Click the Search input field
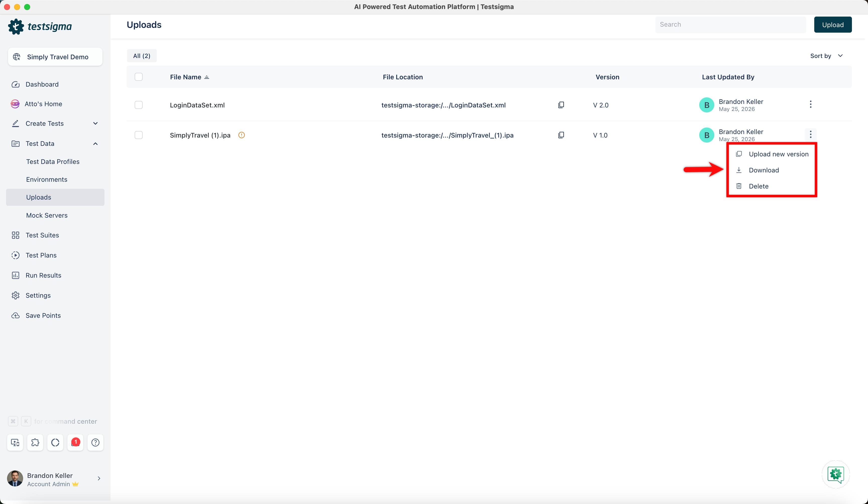The height and width of the screenshot is (504, 868). pos(731,24)
